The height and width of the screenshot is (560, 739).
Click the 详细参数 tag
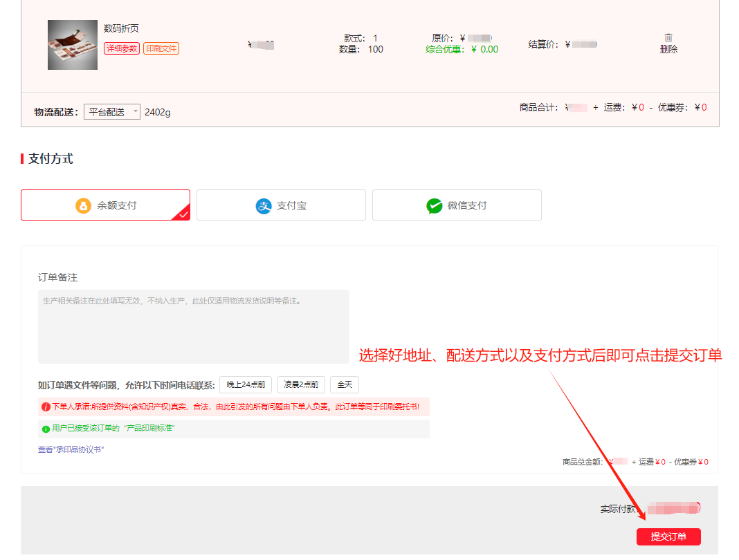tap(122, 48)
